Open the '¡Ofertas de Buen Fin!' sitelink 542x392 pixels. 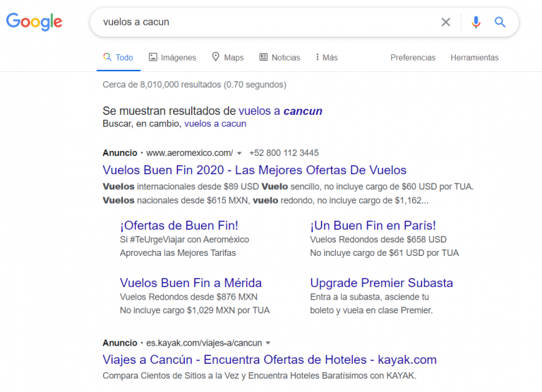(x=179, y=226)
